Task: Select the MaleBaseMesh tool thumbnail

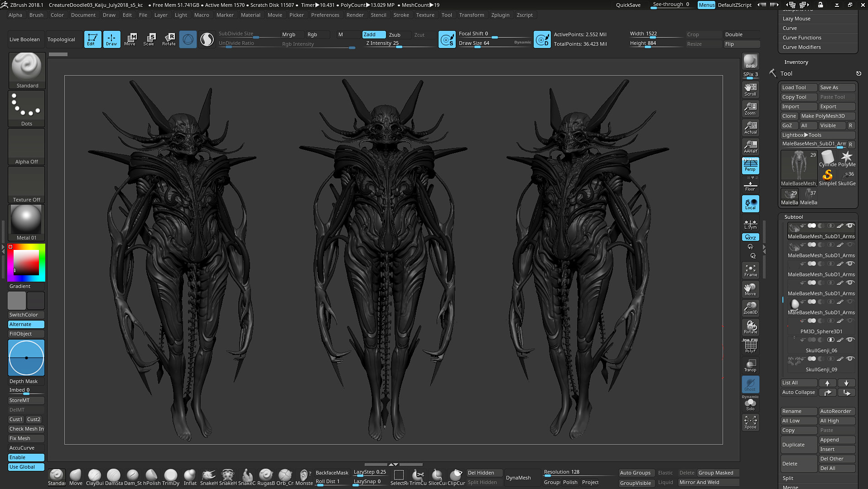Action: 799,168
